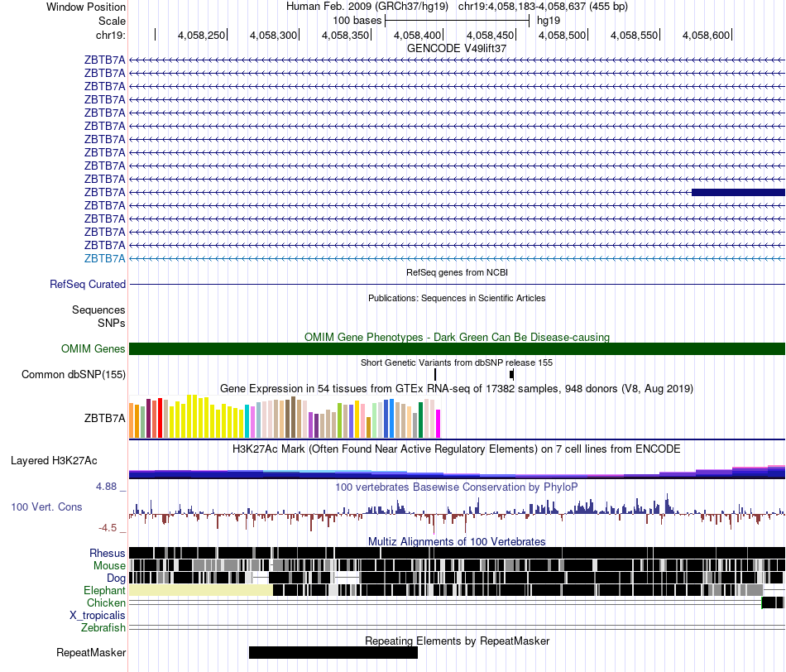
Task: Click the dark blue ZBTB7A exon block
Action: (738, 192)
